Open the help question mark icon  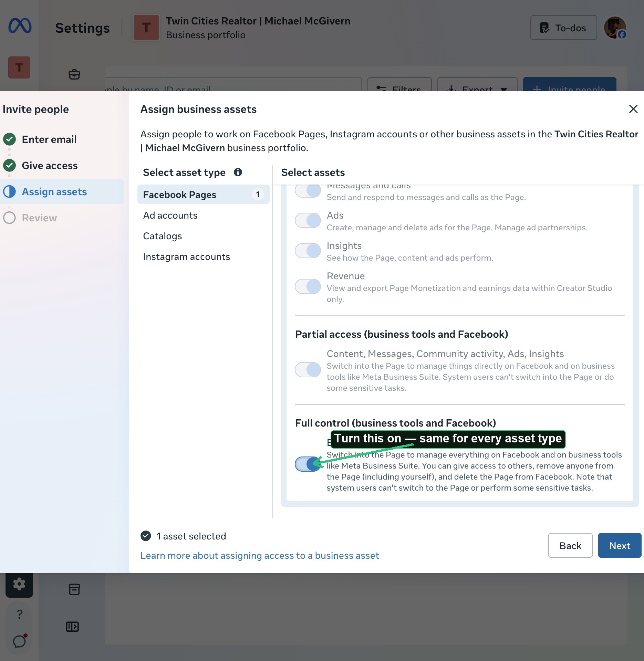tap(20, 614)
